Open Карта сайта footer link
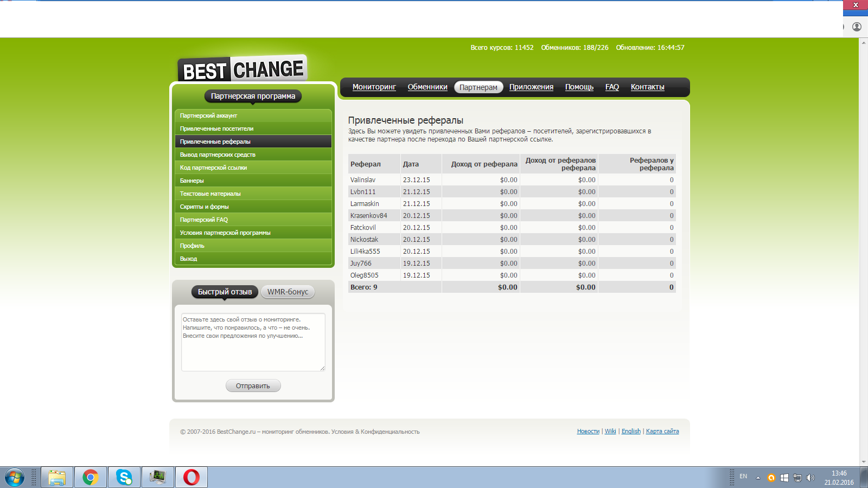The image size is (868, 488). coord(662,431)
